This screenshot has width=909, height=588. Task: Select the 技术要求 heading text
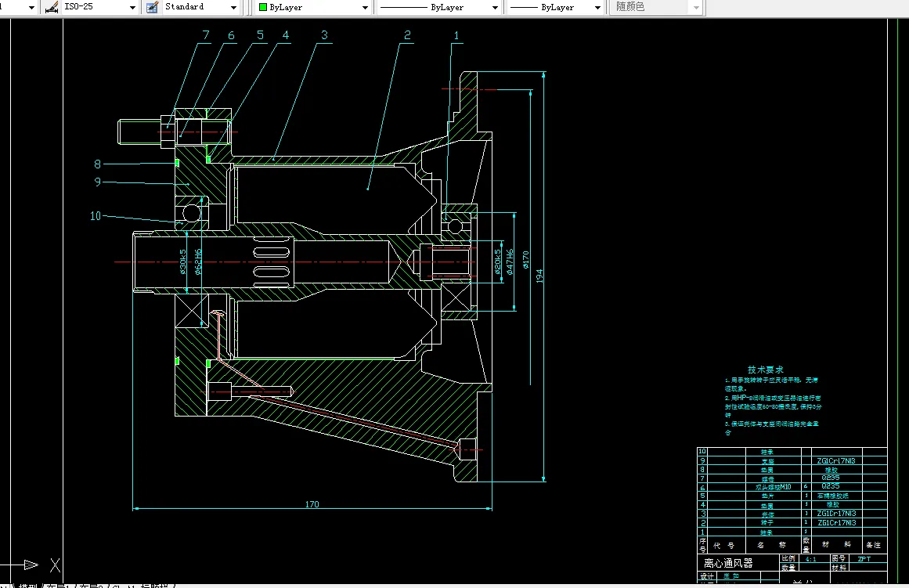coord(765,370)
